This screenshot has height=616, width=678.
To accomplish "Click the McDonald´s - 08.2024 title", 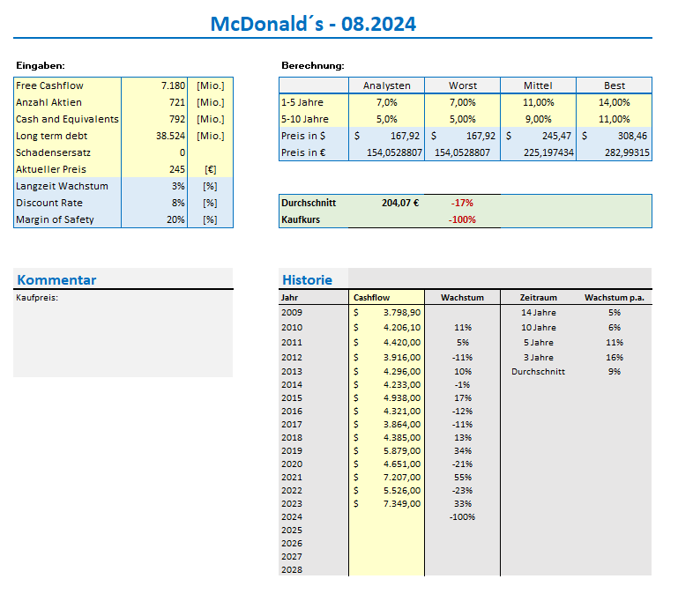I will coord(313,24).
